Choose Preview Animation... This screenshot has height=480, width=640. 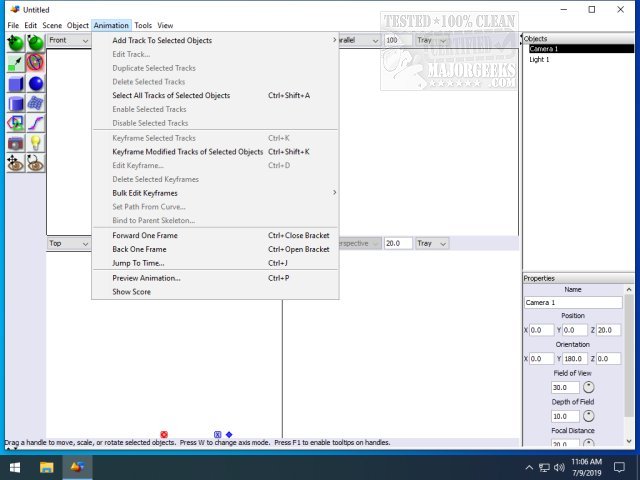(216, 278)
